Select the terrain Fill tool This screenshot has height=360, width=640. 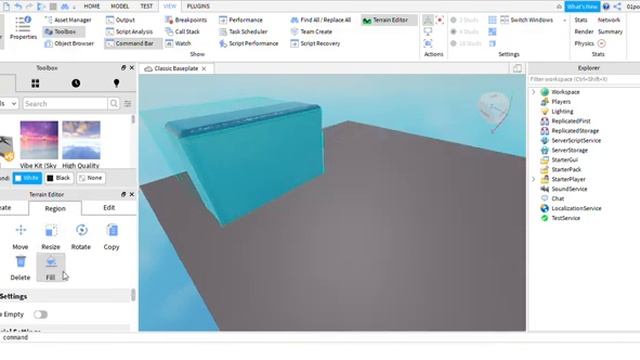click(51, 267)
